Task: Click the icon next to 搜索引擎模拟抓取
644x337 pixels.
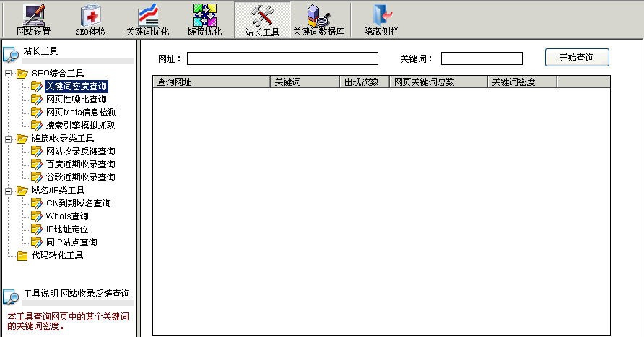Action: (x=37, y=125)
